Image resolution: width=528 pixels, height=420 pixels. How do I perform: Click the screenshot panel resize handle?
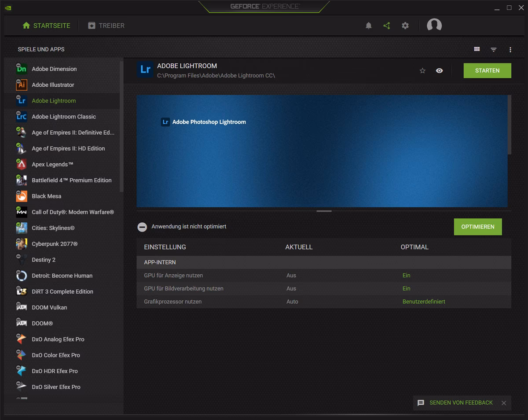click(324, 211)
